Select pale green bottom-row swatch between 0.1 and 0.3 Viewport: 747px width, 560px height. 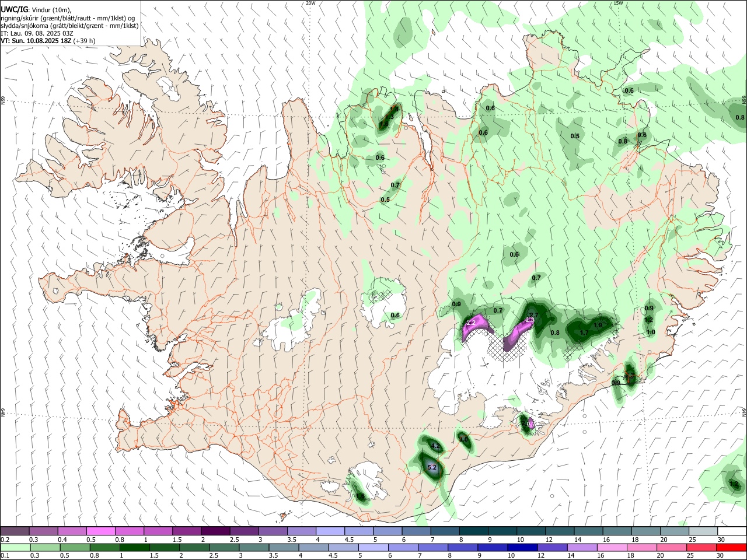[x=14, y=547]
